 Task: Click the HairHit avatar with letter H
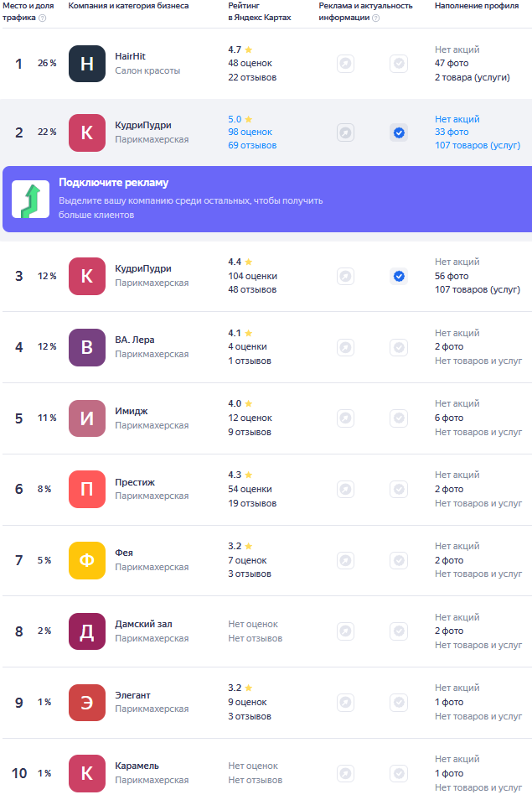click(86, 64)
